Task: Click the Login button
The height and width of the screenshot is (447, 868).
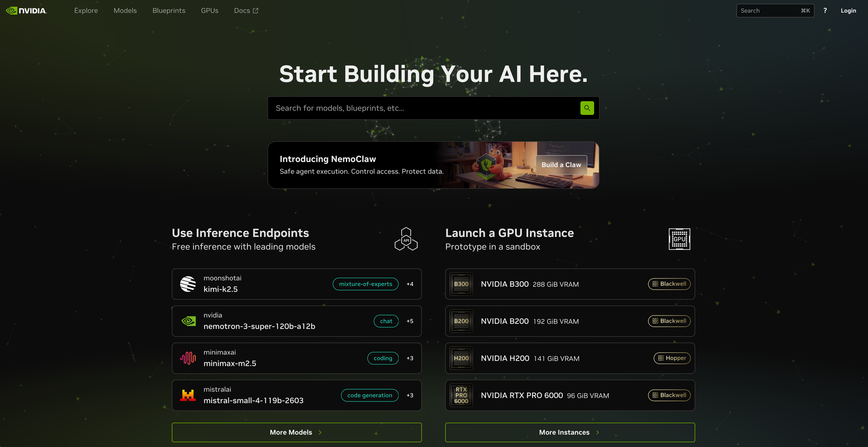Action: pyautogui.click(x=848, y=10)
